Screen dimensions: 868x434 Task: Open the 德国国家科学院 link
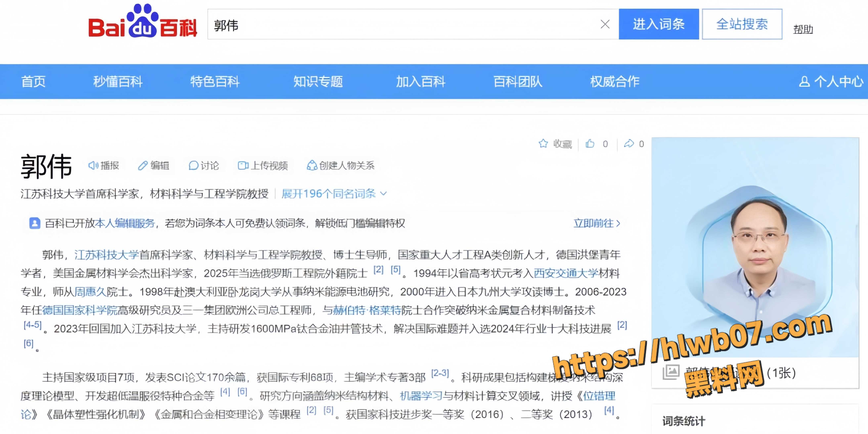click(x=80, y=310)
